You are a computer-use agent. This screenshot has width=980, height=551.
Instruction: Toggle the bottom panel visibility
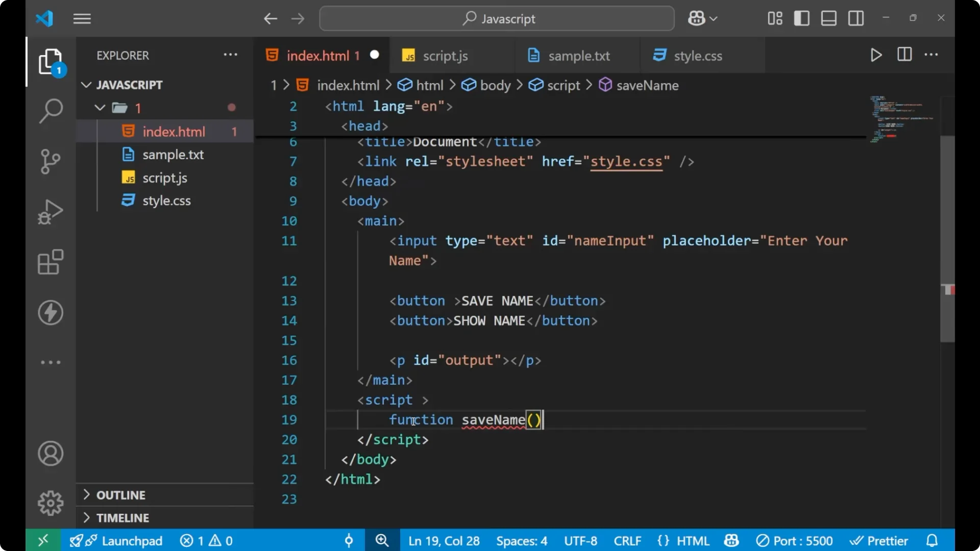point(828,18)
